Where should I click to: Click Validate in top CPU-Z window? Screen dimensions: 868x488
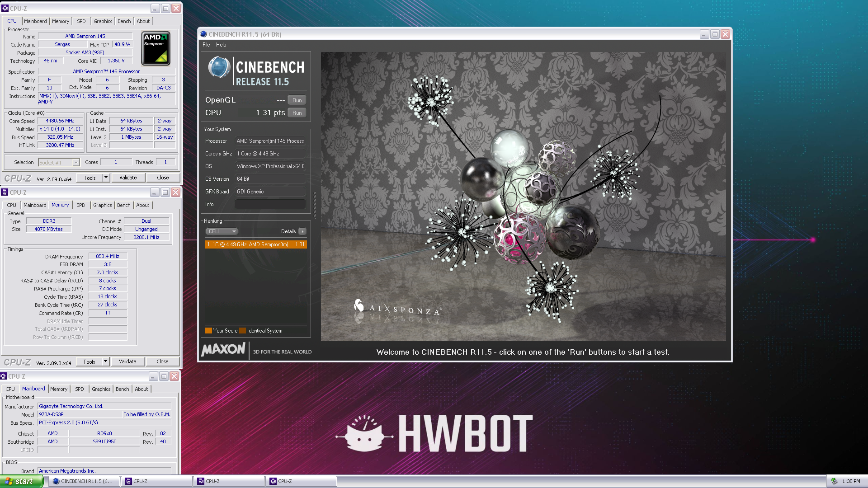pyautogui.click(x=128, y=178)
